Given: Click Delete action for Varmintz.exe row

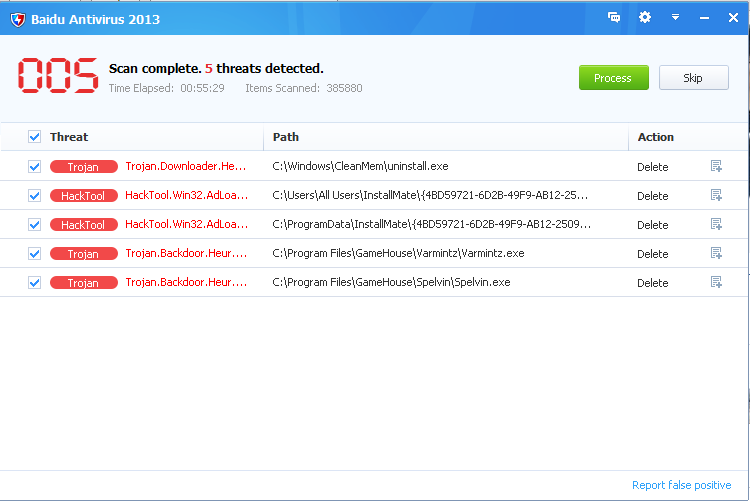Looking at the screenshot, I should tap(652, 254).
